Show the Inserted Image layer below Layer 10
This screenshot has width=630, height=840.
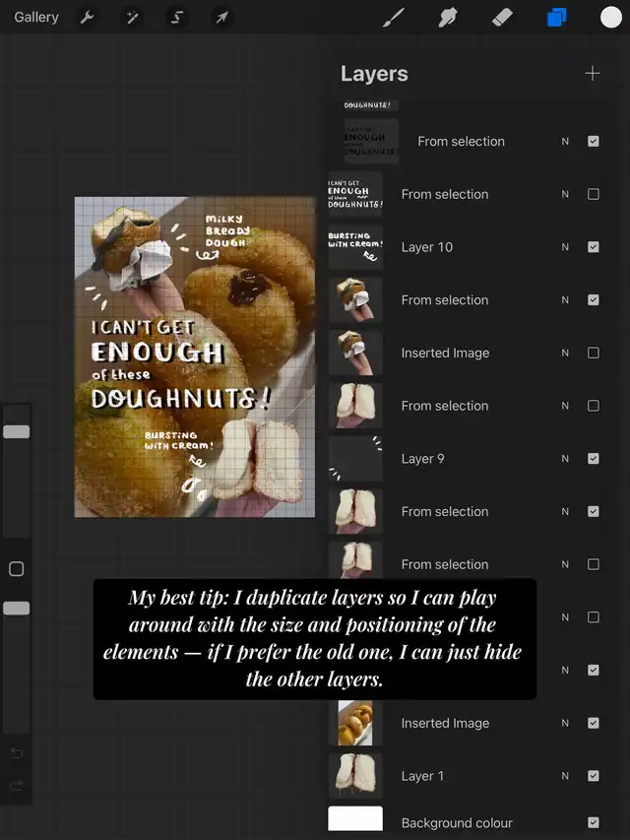(593, 353)
